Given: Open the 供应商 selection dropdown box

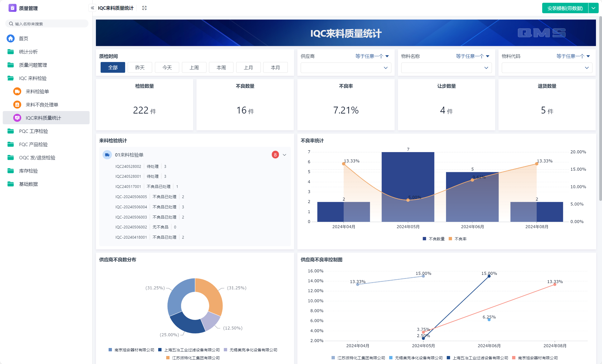Looking at the screenshot, I should click(346, 68).
